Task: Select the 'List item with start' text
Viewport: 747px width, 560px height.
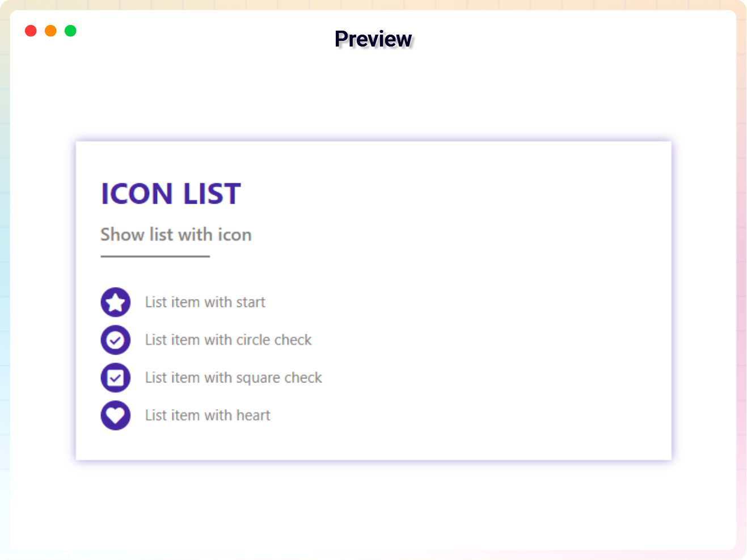Action: (x=205, y=302)
